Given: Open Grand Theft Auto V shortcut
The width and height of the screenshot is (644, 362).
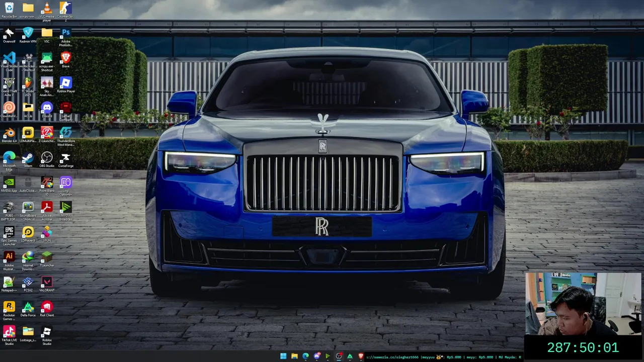Looking at the screenshot, I should 9,86.
